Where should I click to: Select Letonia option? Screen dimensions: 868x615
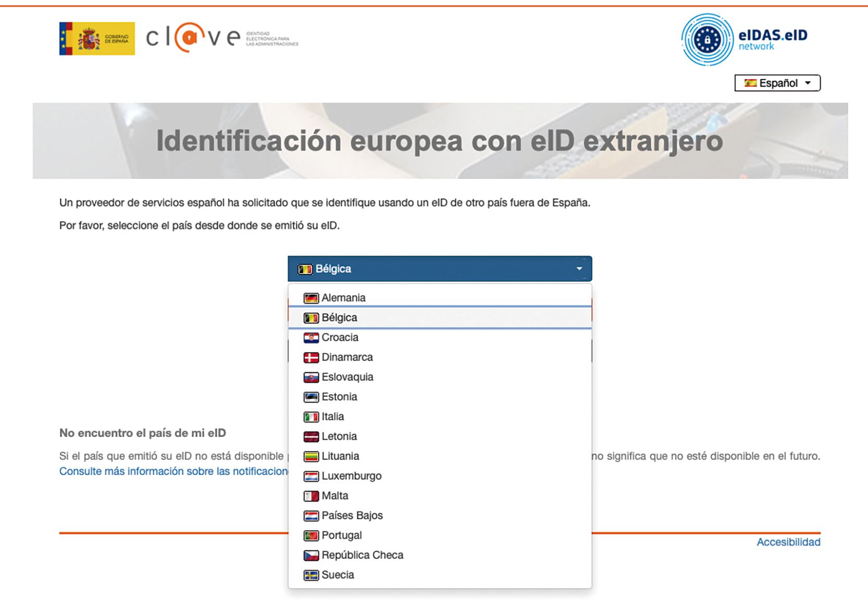(440, 436)
